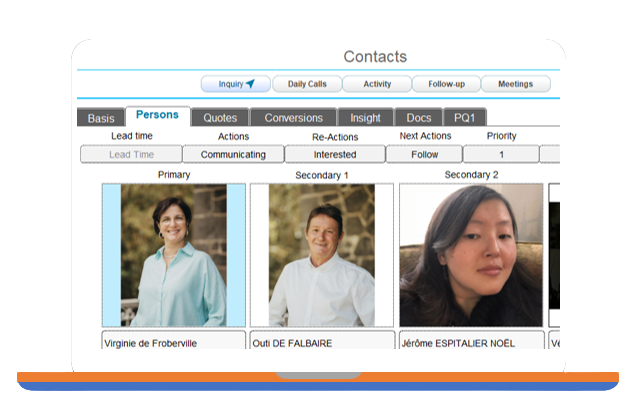Screen dimensions: 625x412
Task: Select the Secondary 2 contact photo
Action: click(471, 254)
